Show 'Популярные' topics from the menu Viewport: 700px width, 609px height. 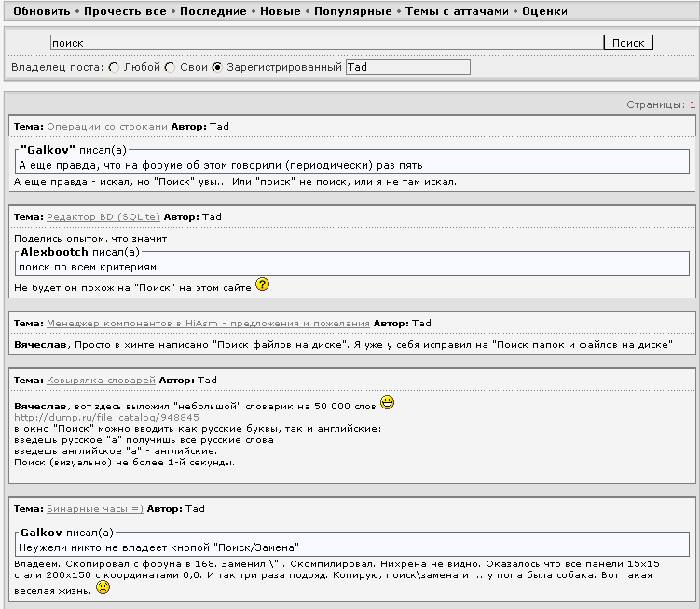click(353, 11)
